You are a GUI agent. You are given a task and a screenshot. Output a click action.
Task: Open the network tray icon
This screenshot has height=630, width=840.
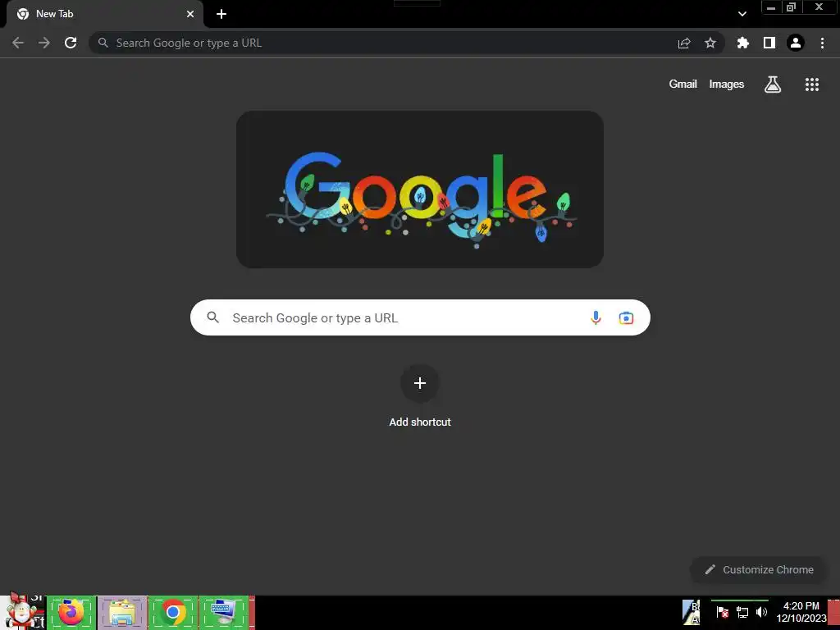(x=742, y=612)
